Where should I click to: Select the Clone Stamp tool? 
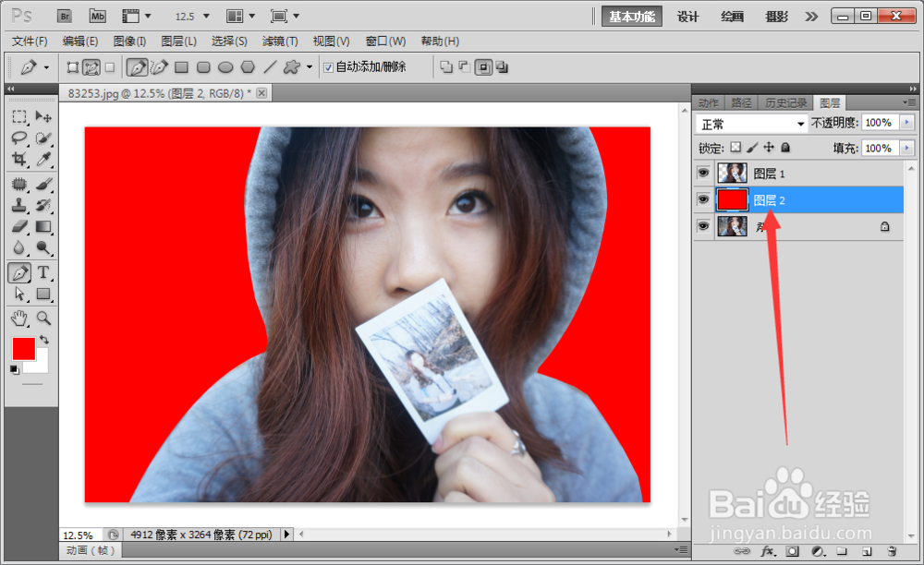tap(19, 205)
